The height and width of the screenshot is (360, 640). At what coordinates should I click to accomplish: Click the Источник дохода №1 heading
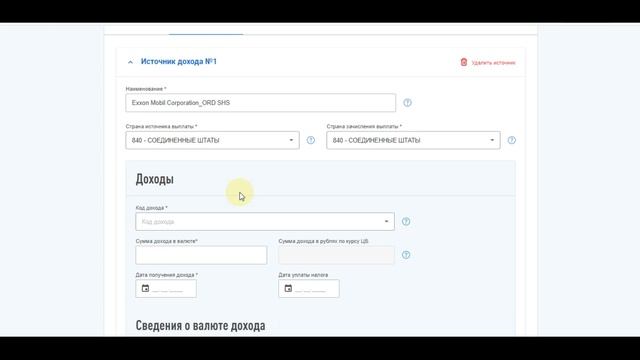pos(179,62)
